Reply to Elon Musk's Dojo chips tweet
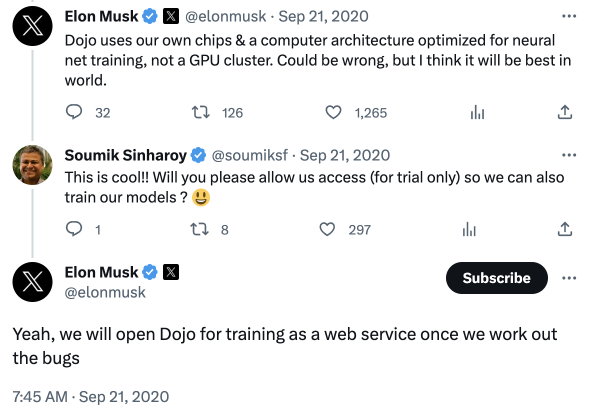This screenshot has height=417, width=594. point(74,112)
